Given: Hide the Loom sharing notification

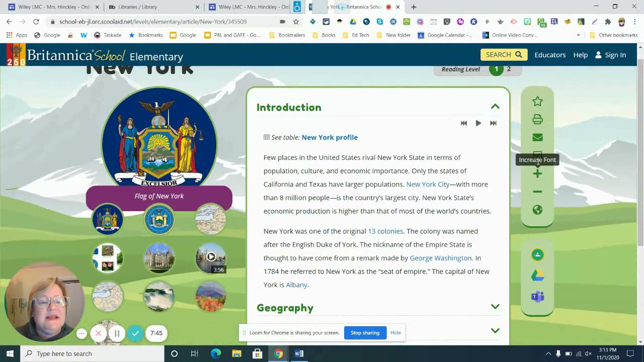Looking at the screenshot, I should point(395,333).
